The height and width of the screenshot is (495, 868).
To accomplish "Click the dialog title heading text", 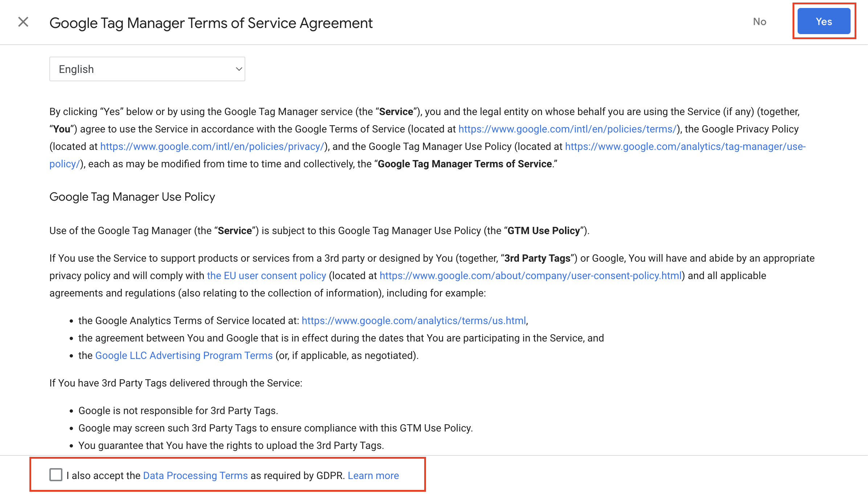I will (x=211, y=23).
